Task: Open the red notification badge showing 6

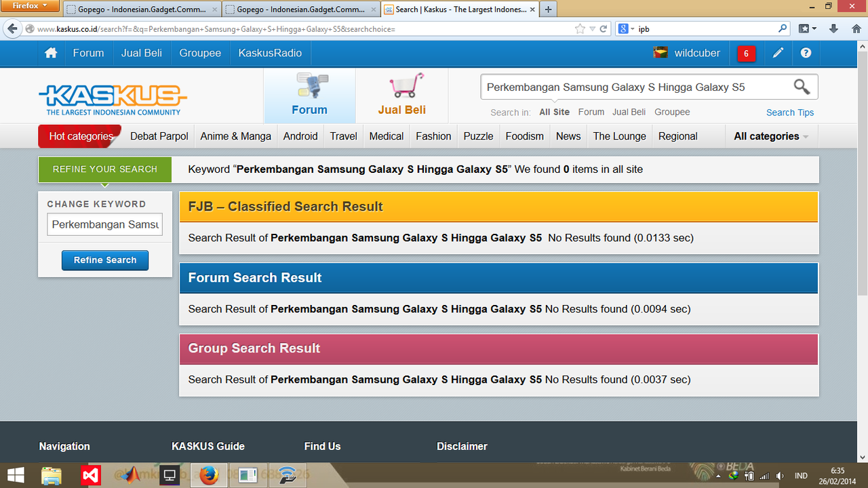Action: pyautogui.click(x=746, y=54)
